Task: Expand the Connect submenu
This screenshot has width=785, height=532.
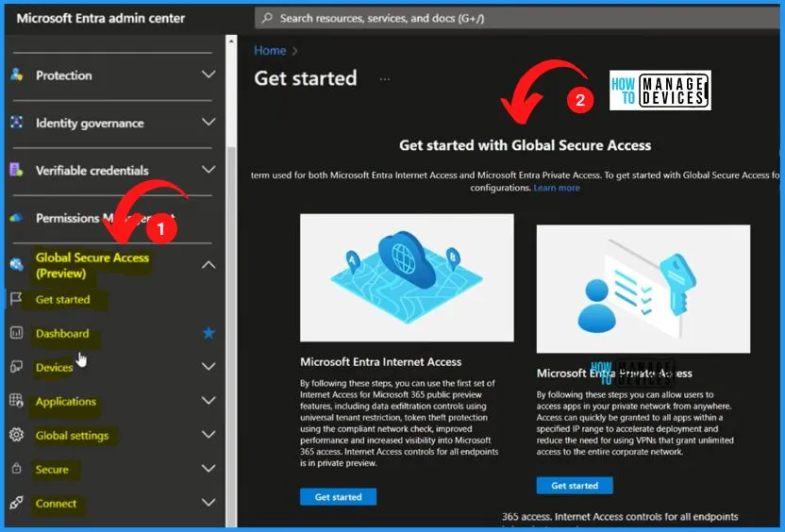Action: 209,503
